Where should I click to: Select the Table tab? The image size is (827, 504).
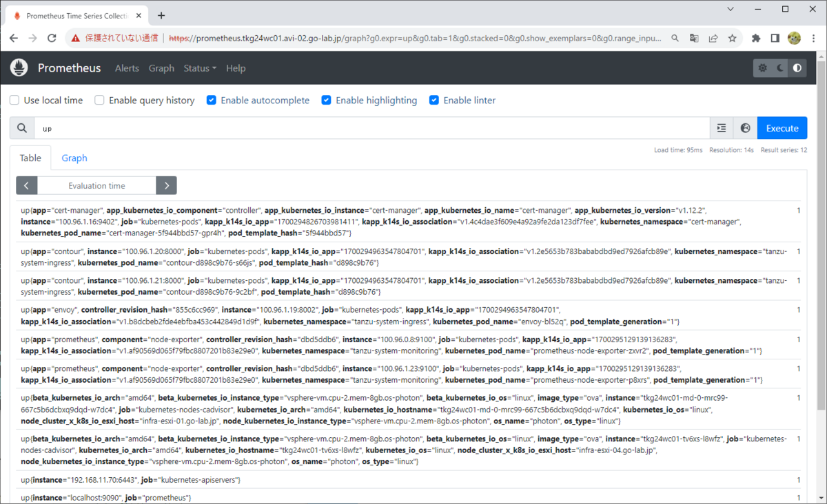pyautogui.click(x=30, y=158)
